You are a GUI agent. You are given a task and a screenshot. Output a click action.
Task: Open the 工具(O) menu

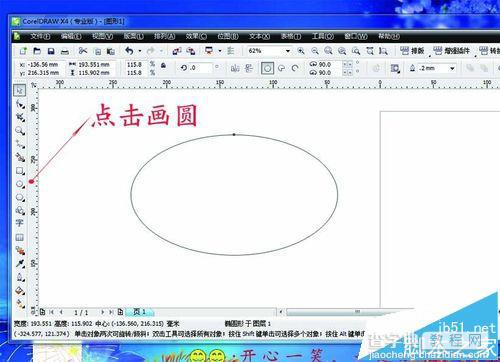(x=323, y=36)
